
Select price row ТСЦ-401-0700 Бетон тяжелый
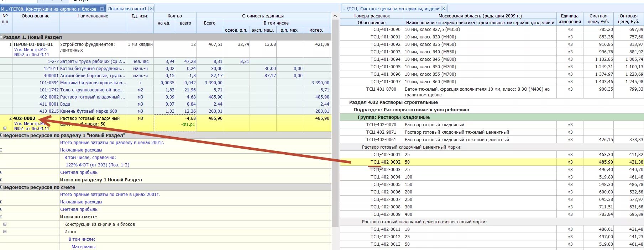coord(492,92)
